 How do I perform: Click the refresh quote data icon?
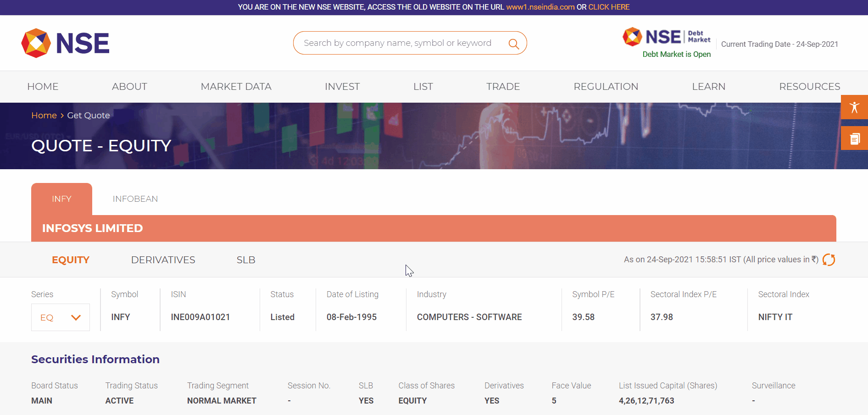(829, 260)
